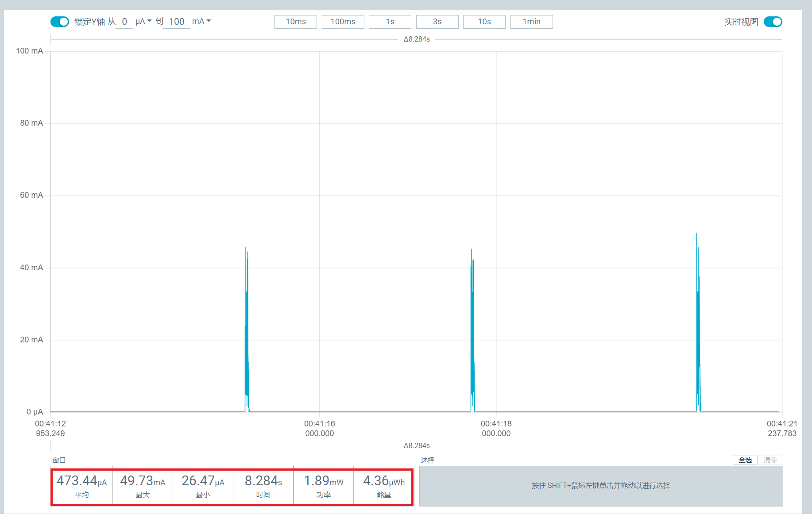Viewport: 812px width, 514px height.
Task: Select the 10s time window button
Action: (484, 22)
